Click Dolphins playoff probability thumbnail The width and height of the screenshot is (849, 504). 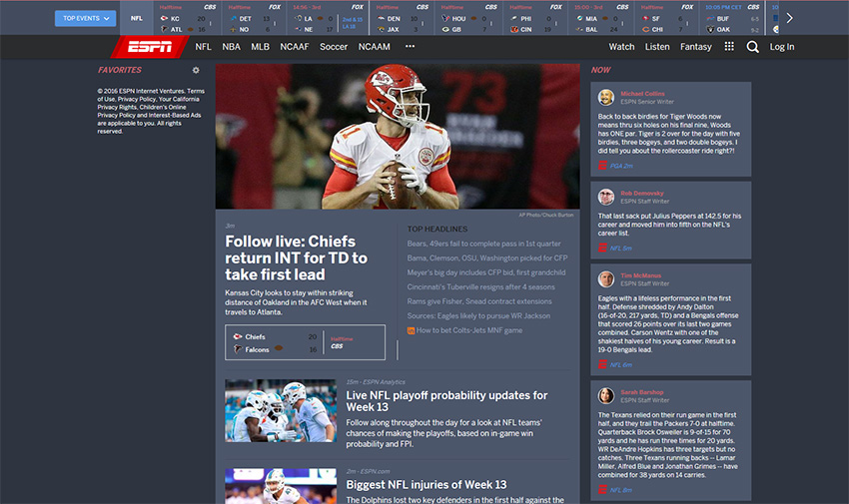coord(281,410)
